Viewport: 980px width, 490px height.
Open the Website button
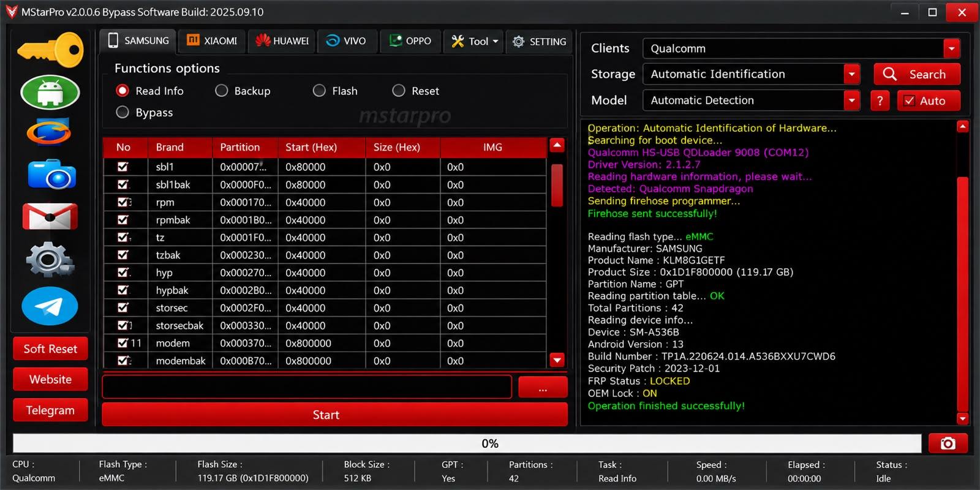(x=50, y=380)
